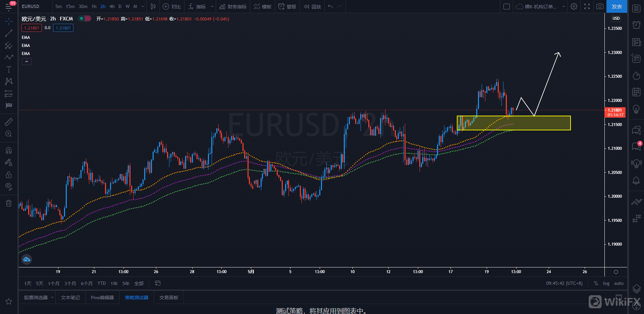
Task: Take a chart snapshot with camera icon
Action: coord(600,6)
